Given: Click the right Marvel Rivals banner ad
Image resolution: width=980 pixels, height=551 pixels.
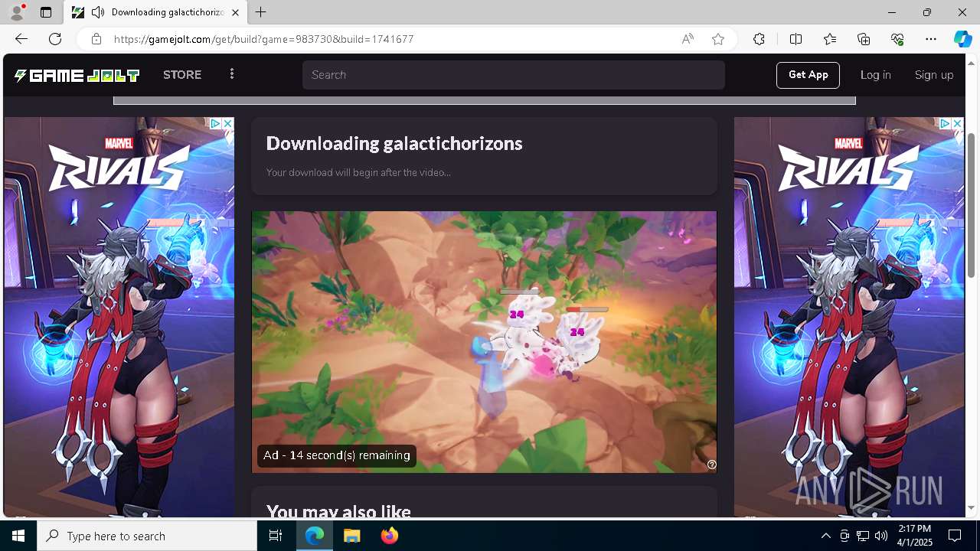Looking at the screenshot, I should click(848, 317).
